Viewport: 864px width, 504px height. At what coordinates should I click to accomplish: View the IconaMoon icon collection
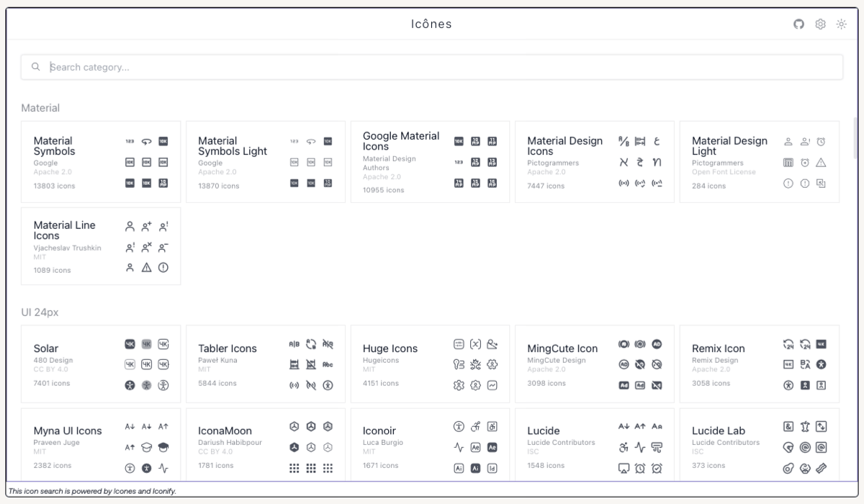(266, 444)
